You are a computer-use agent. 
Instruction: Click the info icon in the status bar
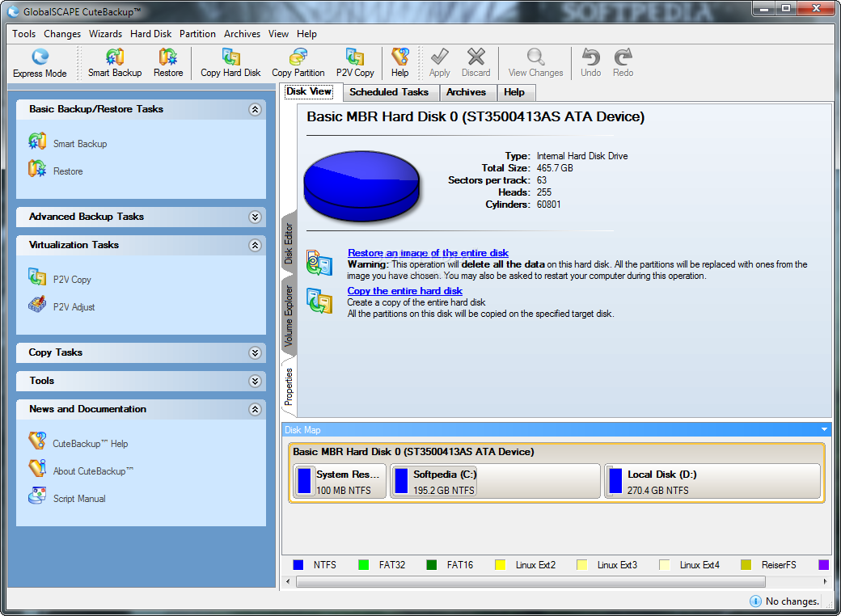pyautogui.click(x=755, y=601)
